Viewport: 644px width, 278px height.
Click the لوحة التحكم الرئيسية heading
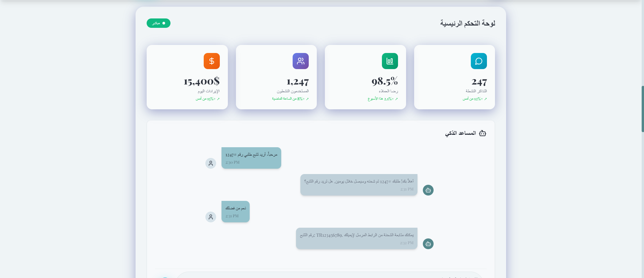coord(467,23)
